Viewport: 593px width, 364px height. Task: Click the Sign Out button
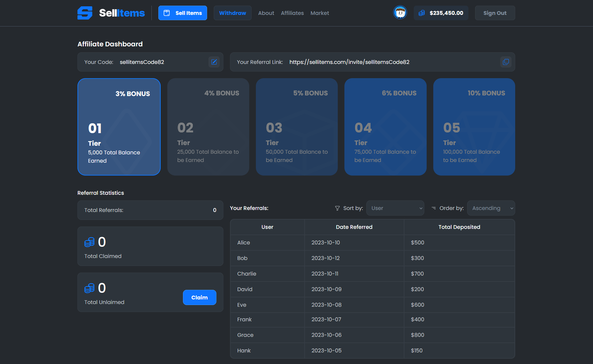tap(495, 13)
